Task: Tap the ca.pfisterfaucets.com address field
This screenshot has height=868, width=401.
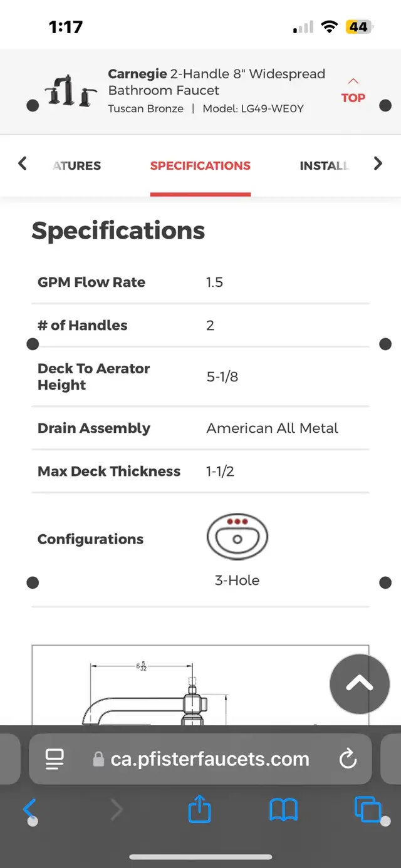Action: pyautogui.click(x=200, y=759)
